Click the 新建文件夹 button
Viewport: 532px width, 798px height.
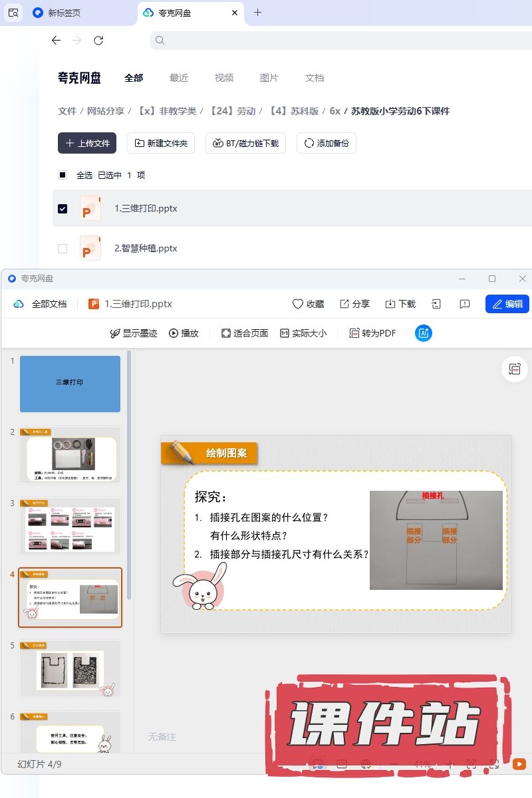(x=161, y=143)
